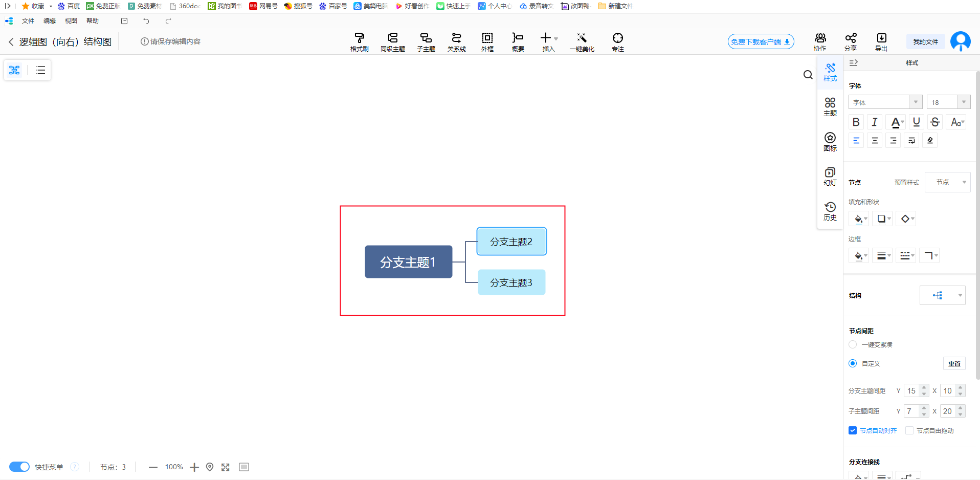Select the 一键变紧凑 radio option

(853, 344)
